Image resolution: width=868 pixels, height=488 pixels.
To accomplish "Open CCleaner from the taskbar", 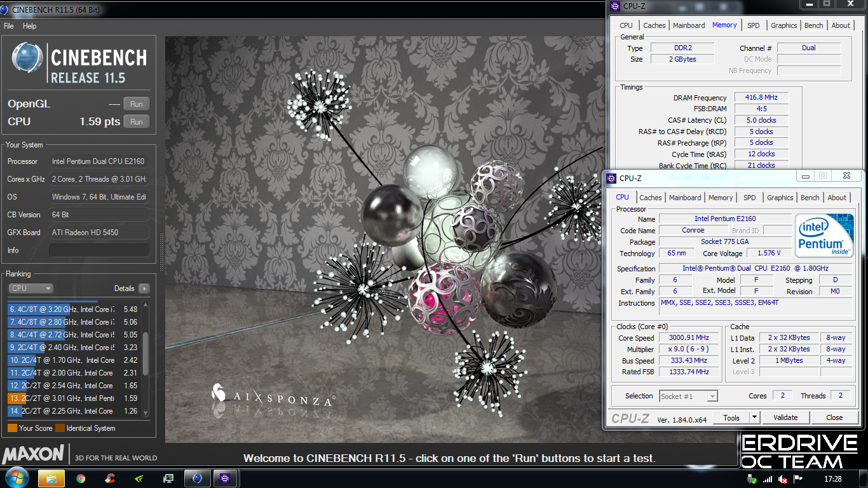I will [x=110, y=478].
